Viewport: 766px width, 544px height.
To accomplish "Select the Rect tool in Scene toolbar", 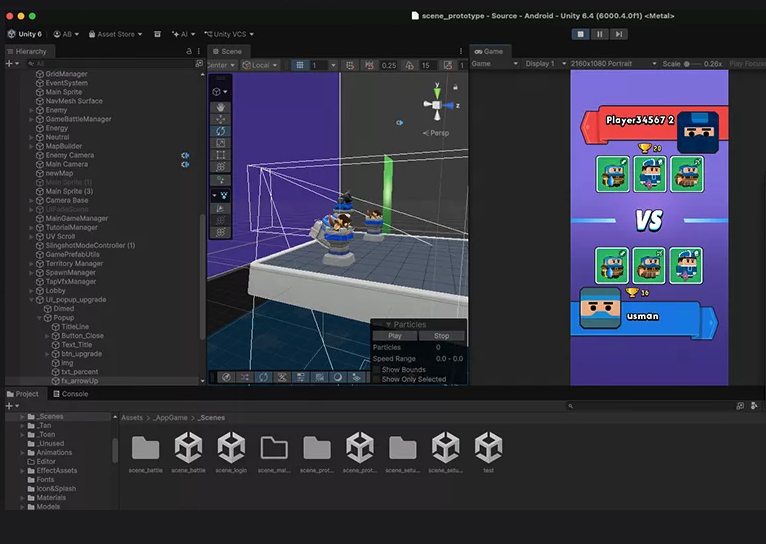I will (220, 155).
